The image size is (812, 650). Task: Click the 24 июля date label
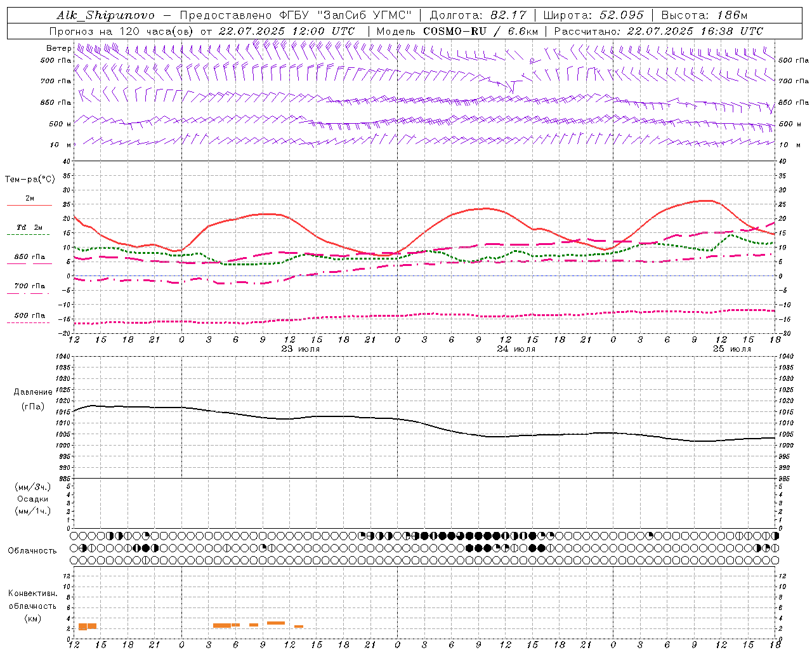click(x=516, y=349)
